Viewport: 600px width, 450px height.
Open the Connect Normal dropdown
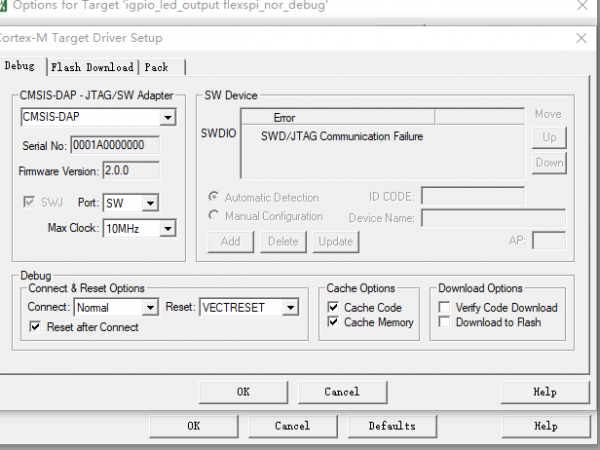[150, 307]
